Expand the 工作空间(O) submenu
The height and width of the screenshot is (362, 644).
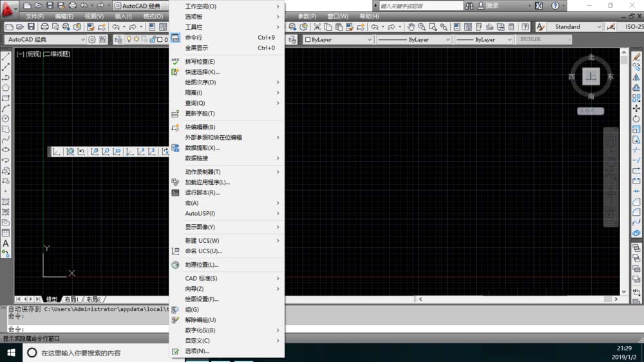point(227,6)
